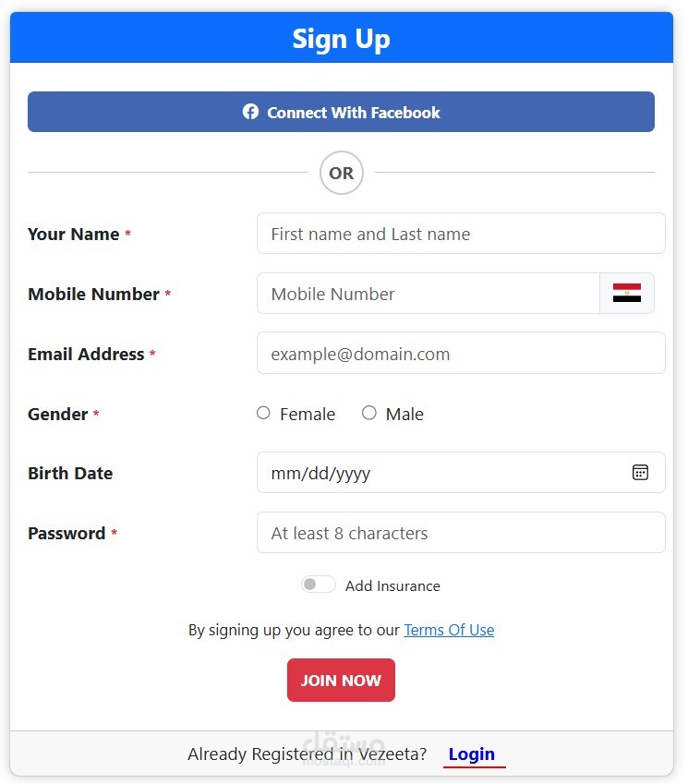
Task: Enable the Add Insurance toggle
Action: [318, 585]
